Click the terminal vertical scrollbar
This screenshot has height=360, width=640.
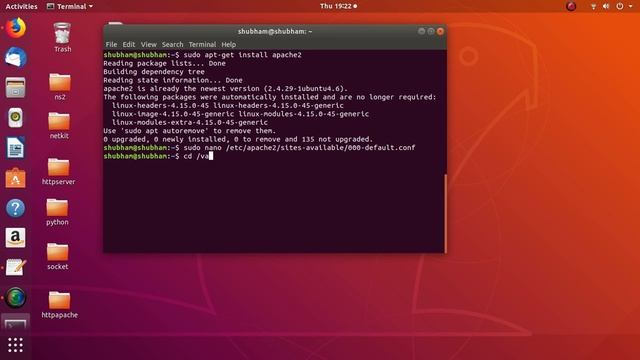click(x=445, y=213)
